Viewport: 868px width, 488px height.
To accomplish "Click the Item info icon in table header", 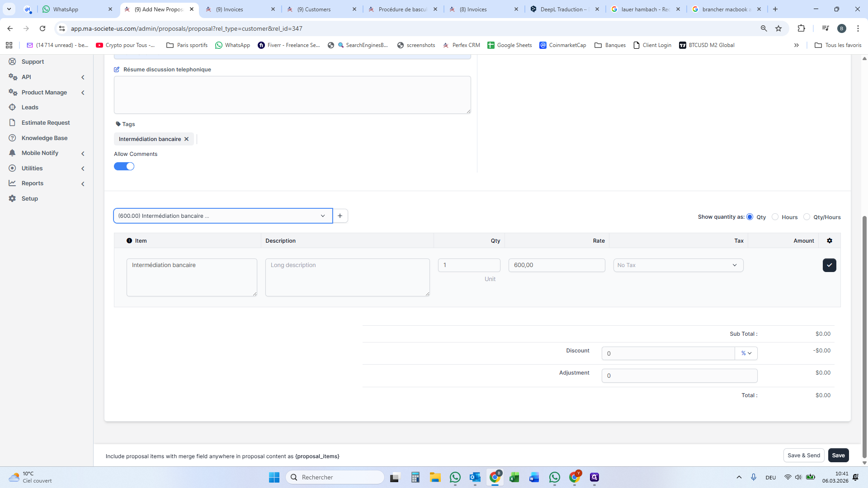I will click(129, 241).
